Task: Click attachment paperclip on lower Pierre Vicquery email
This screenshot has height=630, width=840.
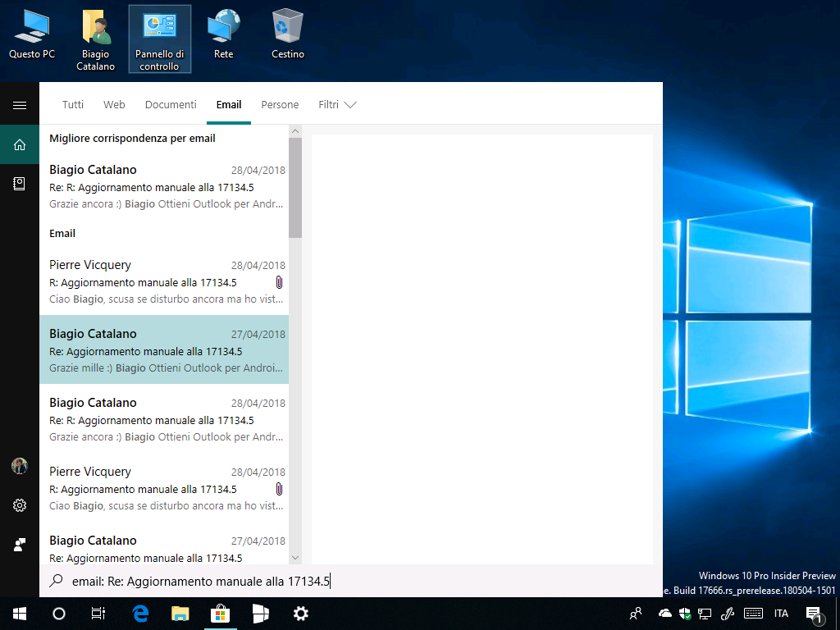Action: 279,489
